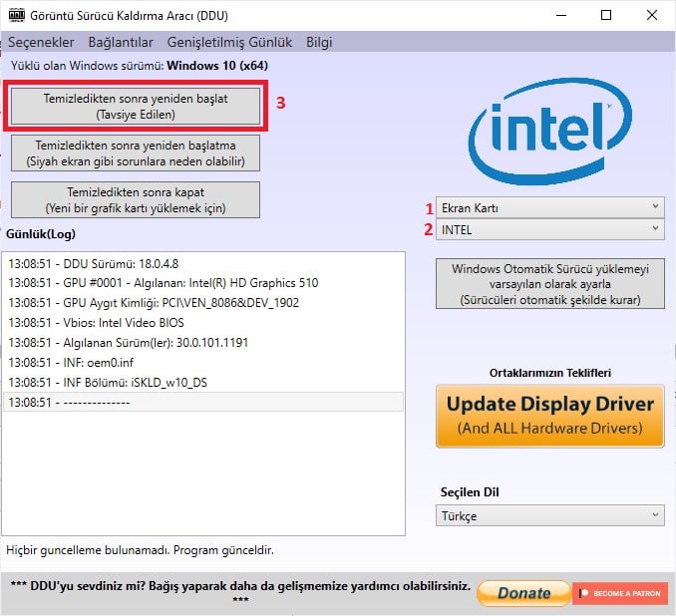Select log line INF Bölümü: iSKLD_w10_DS
Image resolution: width=676 pixels, height=616 pixels.
[203, 383]
